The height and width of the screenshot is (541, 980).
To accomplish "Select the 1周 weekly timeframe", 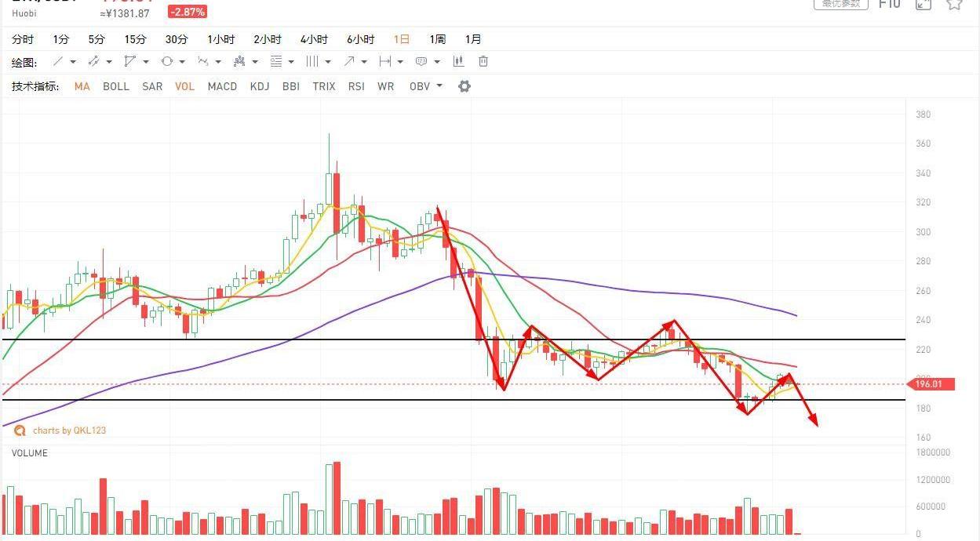I will click(x=437, y=39).
